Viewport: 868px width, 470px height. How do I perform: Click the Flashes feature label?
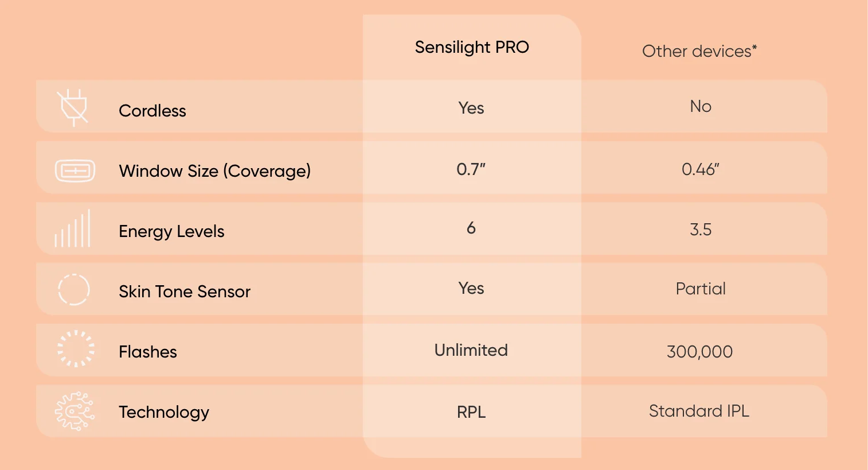148,352
